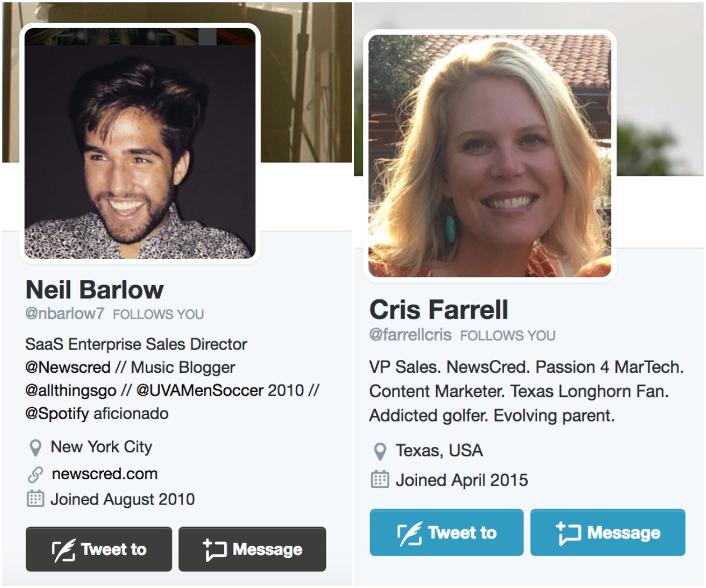Click the feather quill icon on Neil's Tweet to button

[64, 550]
